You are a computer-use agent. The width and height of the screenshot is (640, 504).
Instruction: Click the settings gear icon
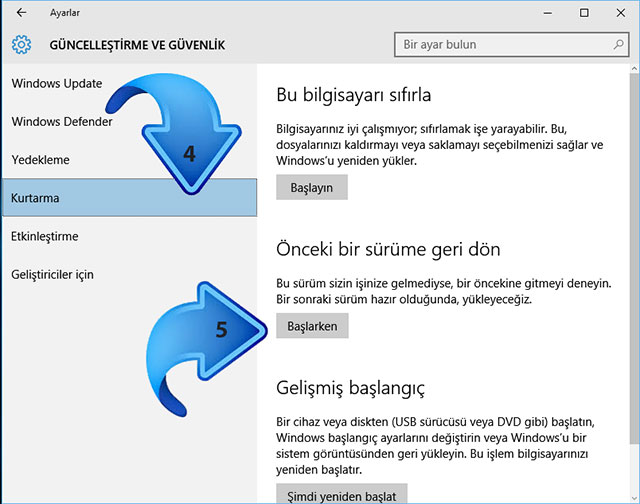tap(21, 44)
